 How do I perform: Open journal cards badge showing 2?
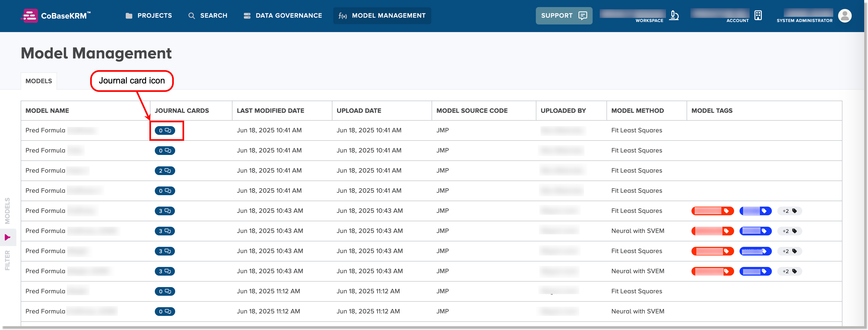[x=165, y=171]
